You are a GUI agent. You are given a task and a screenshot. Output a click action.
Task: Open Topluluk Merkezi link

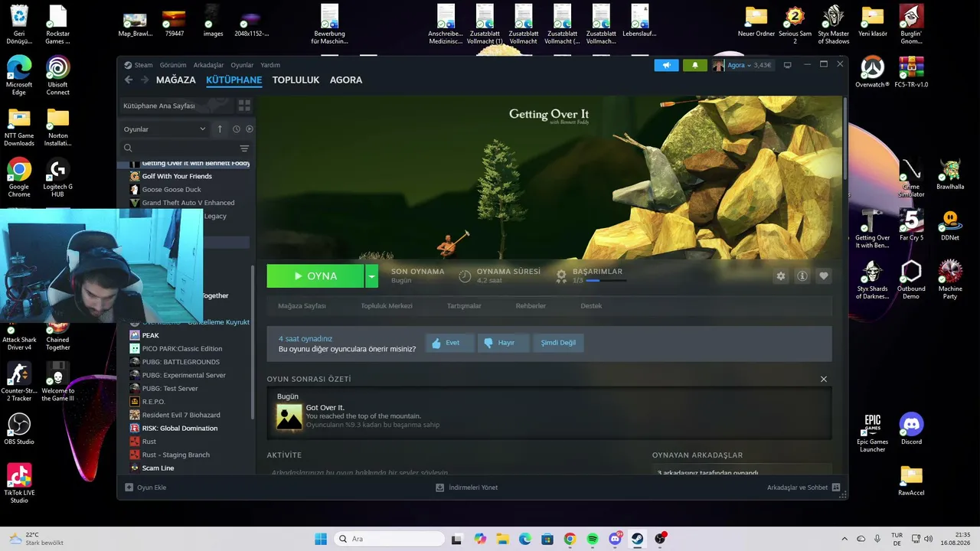pyautogui.click(x=387, y=306)
